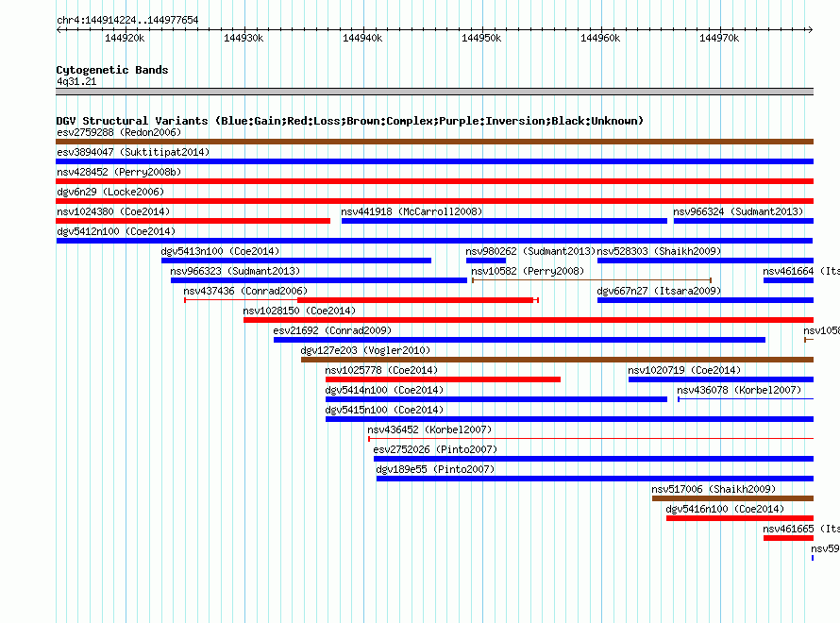This screenshot has height=623, width=840.
Task: Select the blue dgv5413n100 gain bar
Action: pyautogui.click(x=296, y=261)
